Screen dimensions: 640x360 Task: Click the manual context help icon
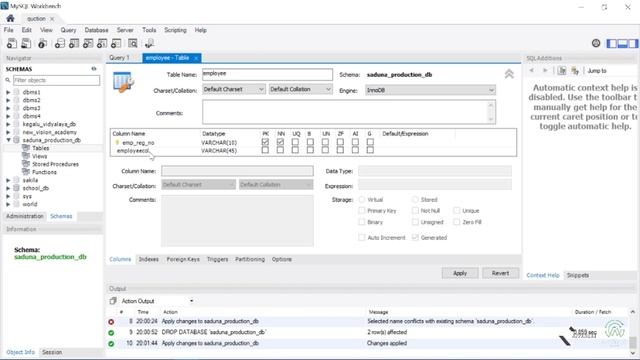pyautogui.click(x=562, y=71)
